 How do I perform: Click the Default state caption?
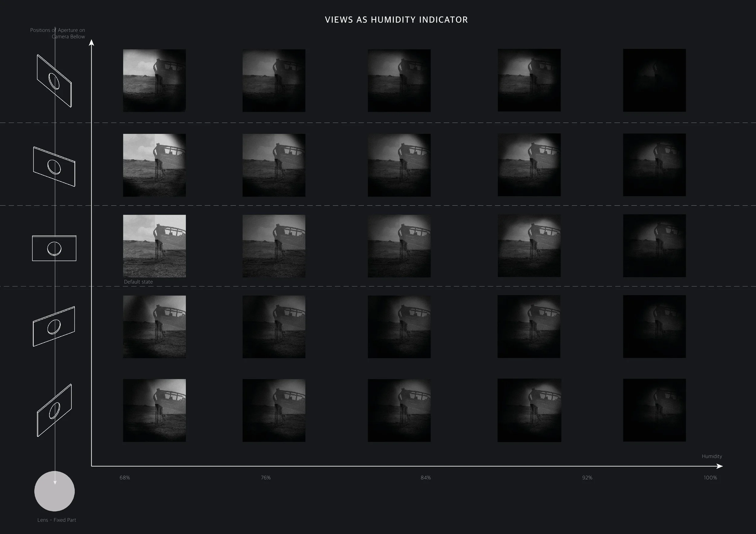pos(138,282)
